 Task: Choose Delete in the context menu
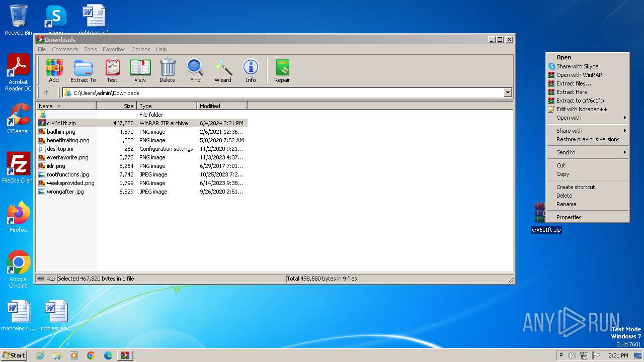588,196
